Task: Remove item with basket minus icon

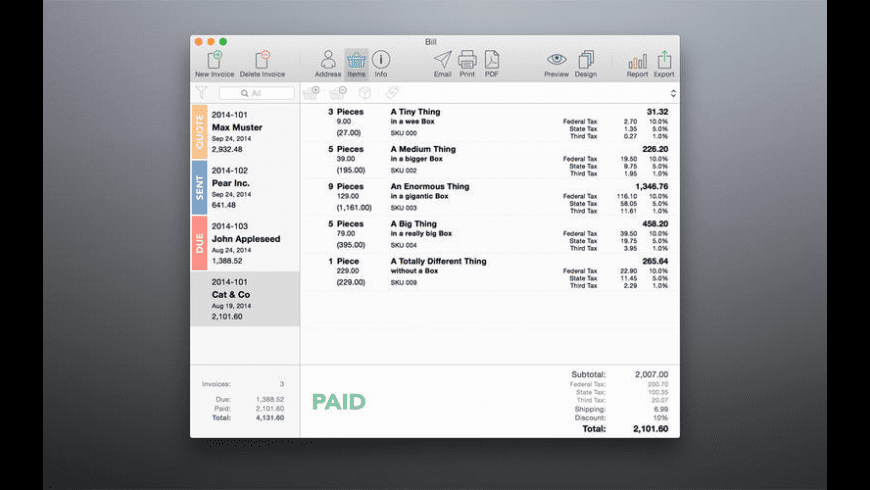Action: click(x=338, y=93)
